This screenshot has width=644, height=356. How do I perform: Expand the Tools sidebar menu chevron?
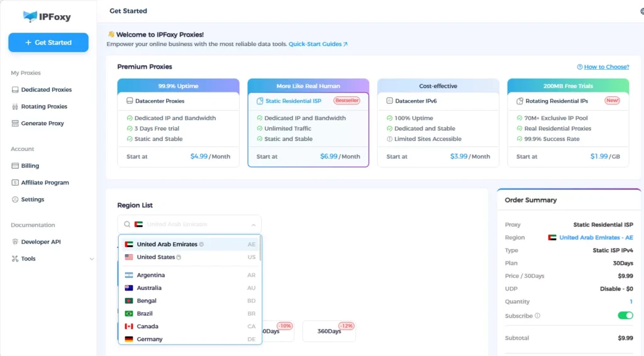pos(92,259)
